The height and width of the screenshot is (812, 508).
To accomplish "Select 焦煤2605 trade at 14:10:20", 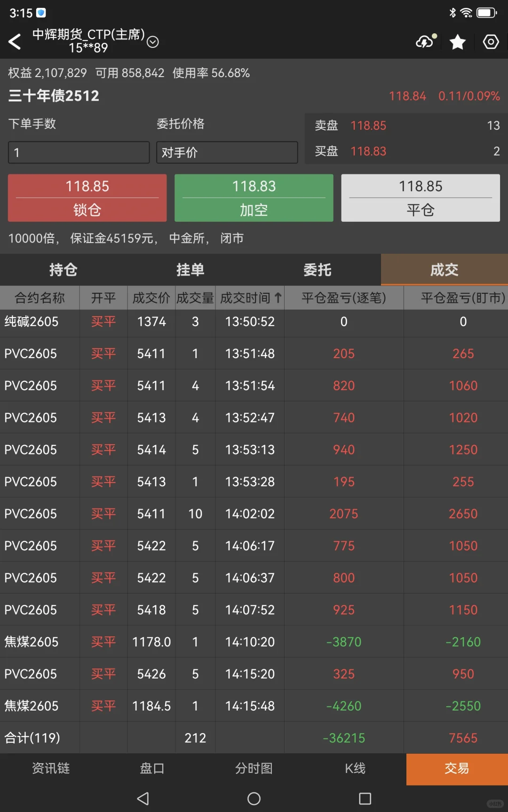I will pos(254,642).
